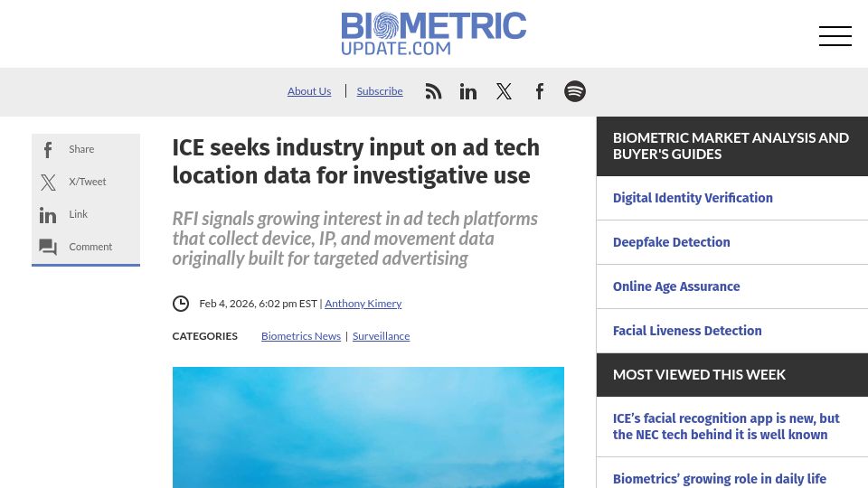Open the hamburger menu
The image size is (868, 488).
click(835, 36)
